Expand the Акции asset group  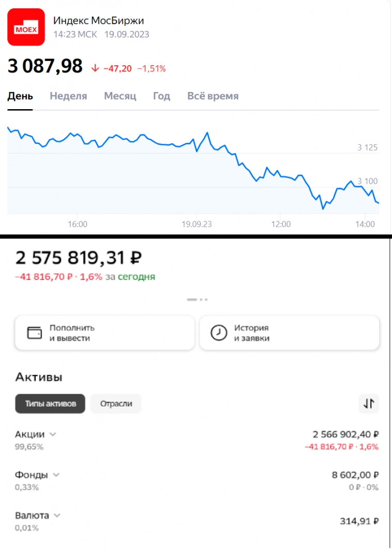(x=52, y=434)
